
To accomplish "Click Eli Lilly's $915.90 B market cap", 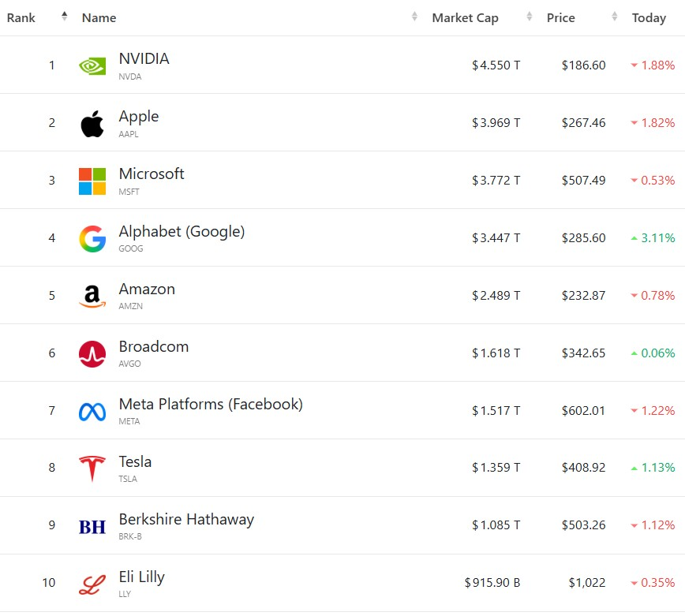I will click(x=492, y=583).
